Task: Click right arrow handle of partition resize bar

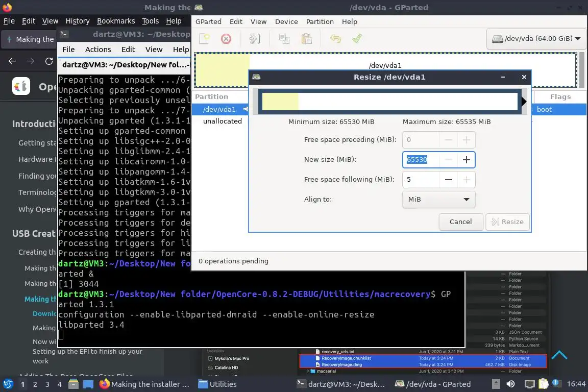Action: (524, 101)
